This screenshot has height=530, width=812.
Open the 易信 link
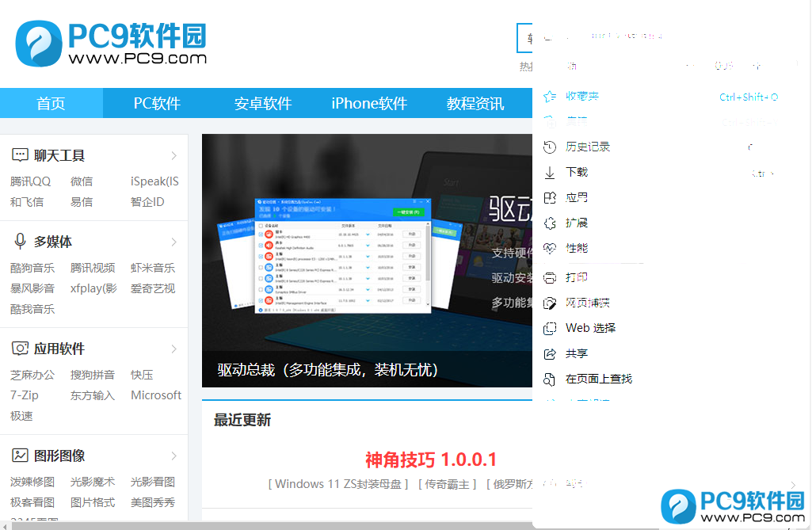click(82, 202)
